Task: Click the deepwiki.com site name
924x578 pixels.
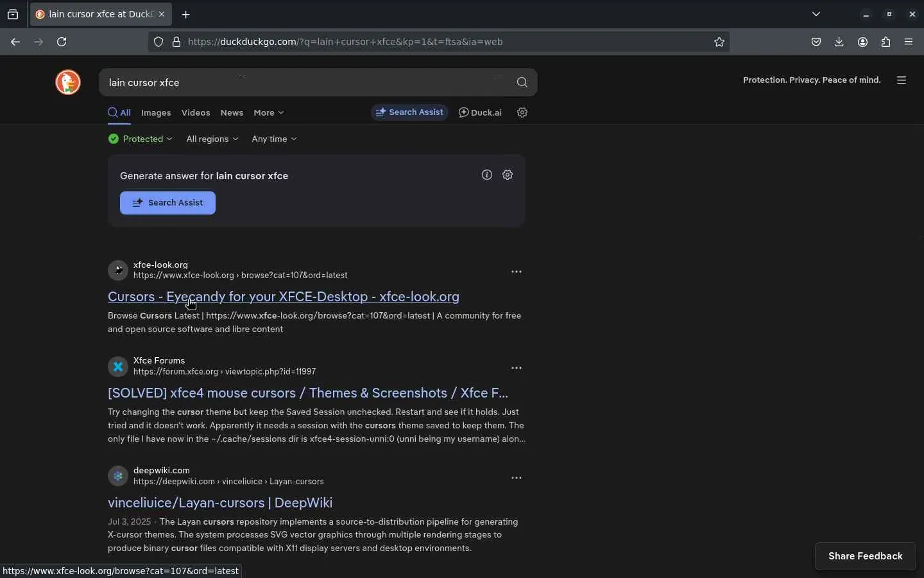Action: (162, 471)
